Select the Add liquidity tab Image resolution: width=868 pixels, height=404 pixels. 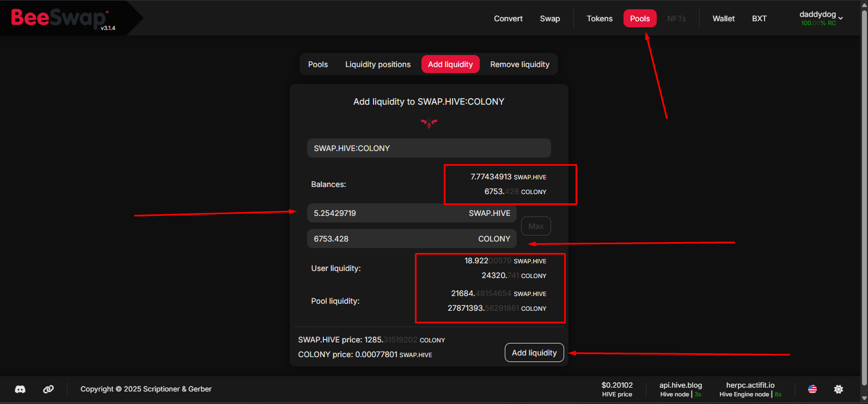click(450, 64)
